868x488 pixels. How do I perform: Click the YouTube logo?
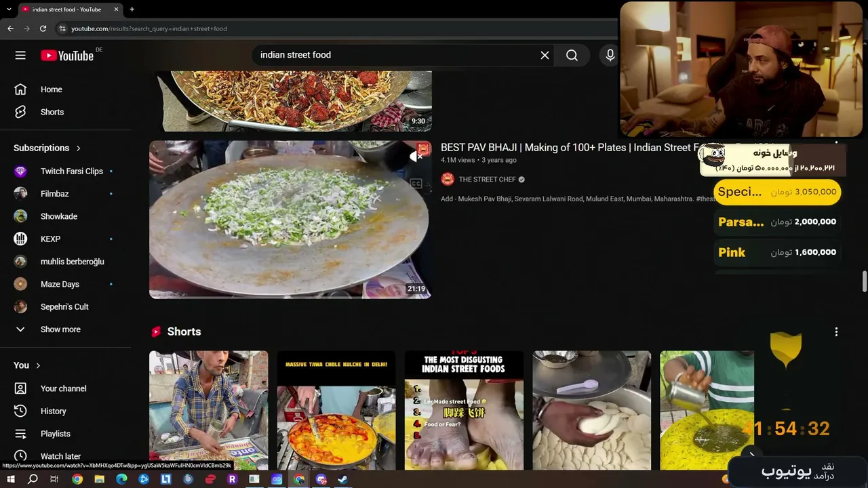click(67, 56)
